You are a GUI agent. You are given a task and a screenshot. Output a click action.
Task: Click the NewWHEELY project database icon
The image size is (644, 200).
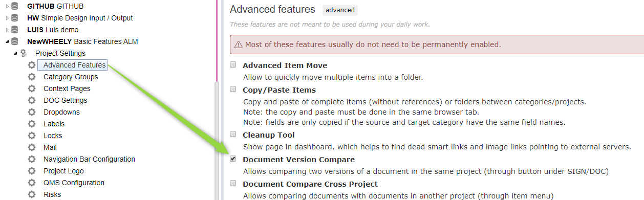pyautogui.click(x=14, y=41)
